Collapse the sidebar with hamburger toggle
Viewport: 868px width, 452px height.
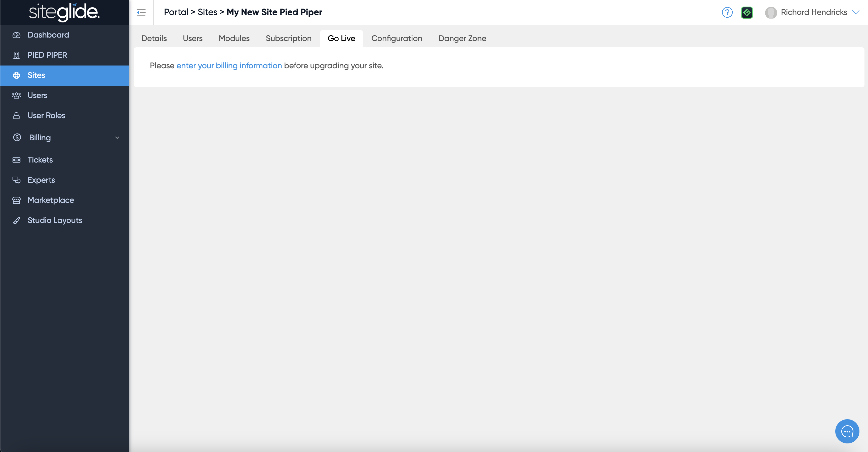[x=141, y=13]
